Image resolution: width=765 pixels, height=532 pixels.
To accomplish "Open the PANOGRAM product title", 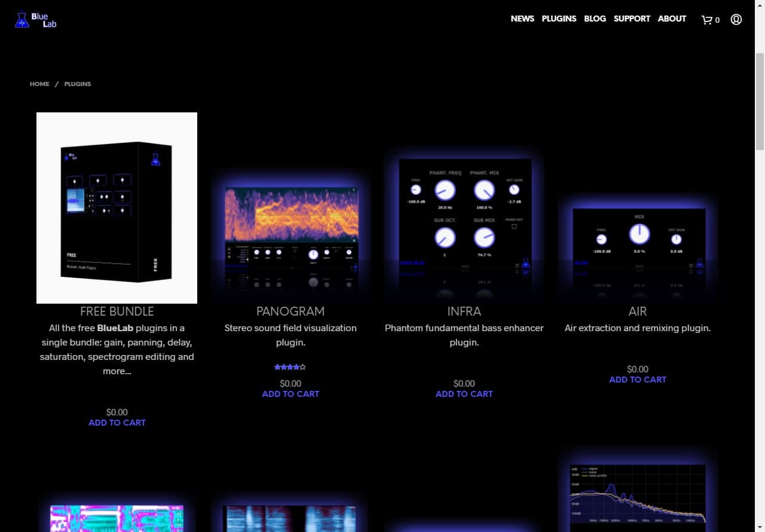I will [290, 311].
